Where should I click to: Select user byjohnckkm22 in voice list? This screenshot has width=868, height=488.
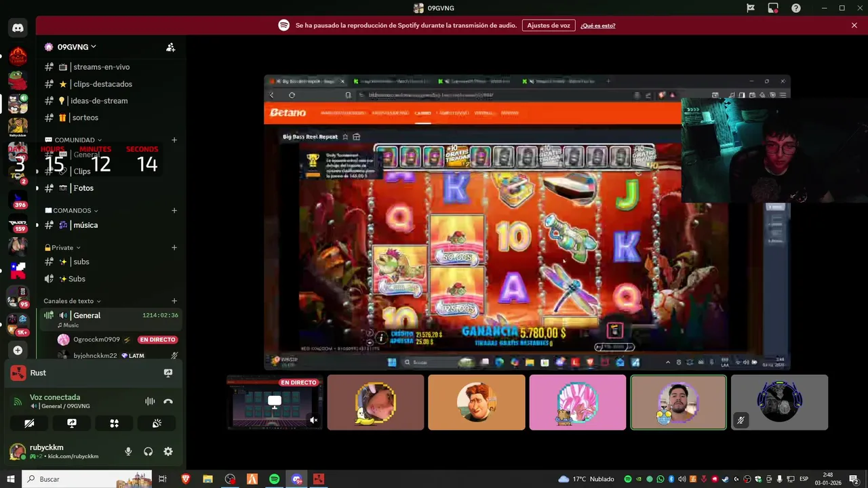tap(117, 355)
